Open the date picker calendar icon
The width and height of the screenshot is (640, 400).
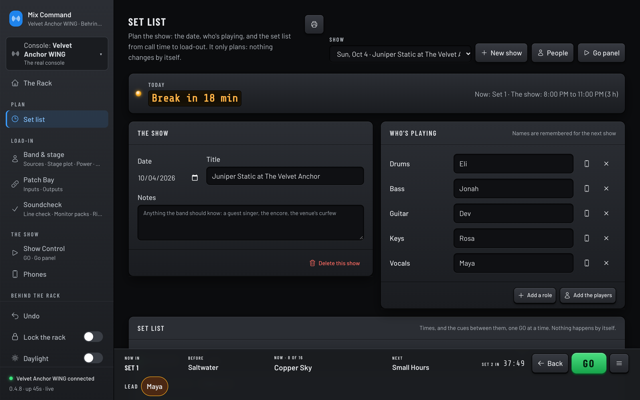pyautogui.click(x=195, y=178)
